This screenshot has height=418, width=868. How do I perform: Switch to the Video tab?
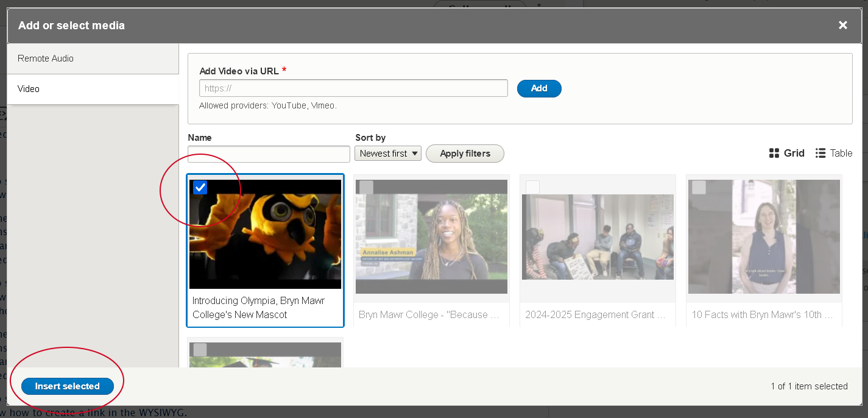click(x=93, y=89)
